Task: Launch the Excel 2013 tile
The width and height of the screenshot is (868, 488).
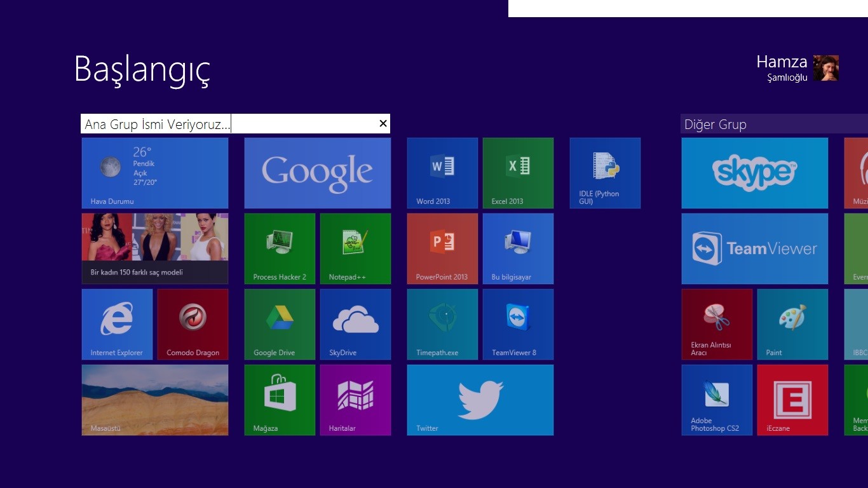Action: point(518,173)
